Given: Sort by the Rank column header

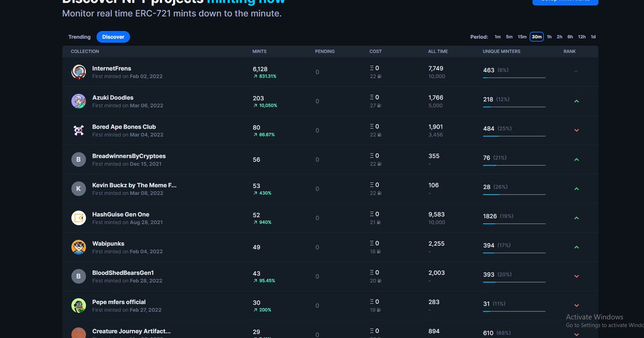Looking at the screenshot, I should coord(569,52).
